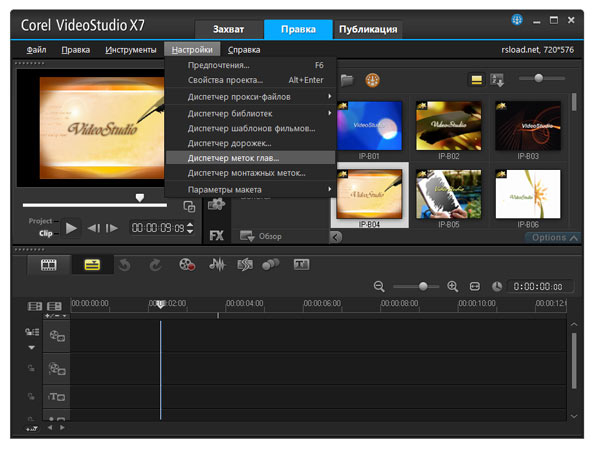The width and height of the screenshot is (600, 454).
Task: Collapse library panel with left arrow
Action: pos(335,237)
